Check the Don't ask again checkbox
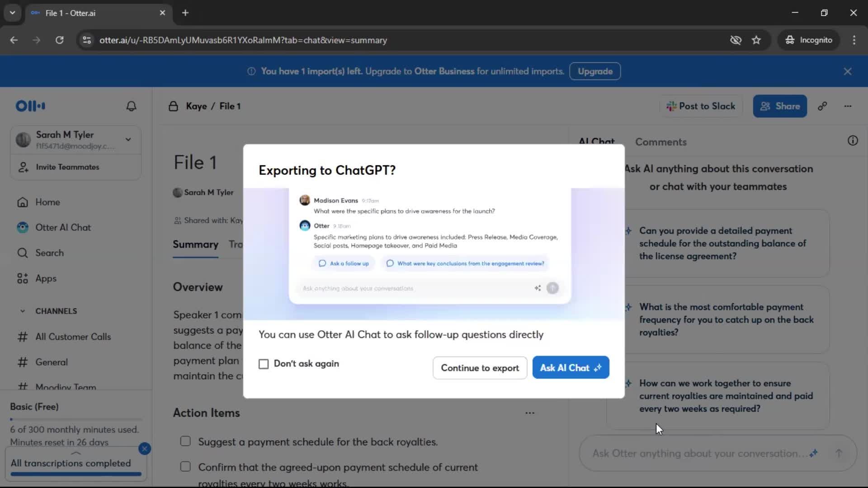Image resolution: width=868 pixels, height=488 pixels. click(264, 364)
